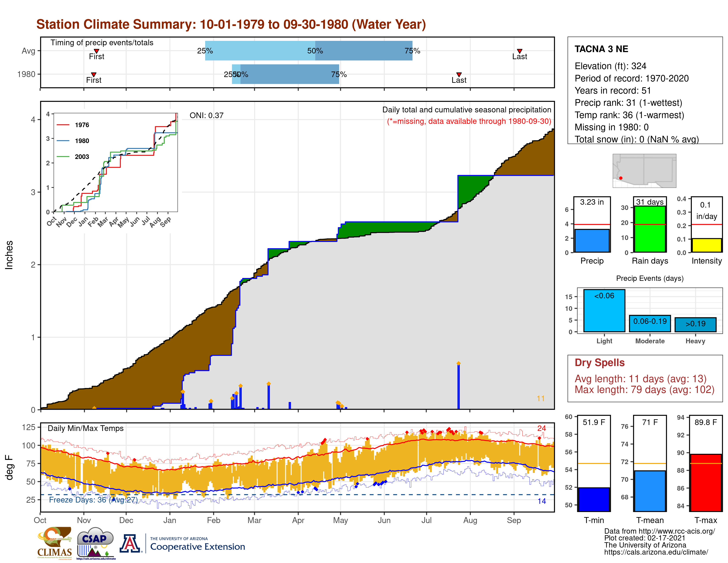Click the TACNA 3 NE station name
Screen dimensions: 728x563
point(601,49)
